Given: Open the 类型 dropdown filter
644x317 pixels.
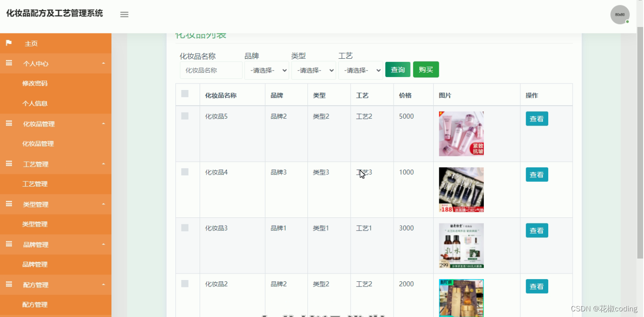Looking at the screenshot, I should coord(313,70).
